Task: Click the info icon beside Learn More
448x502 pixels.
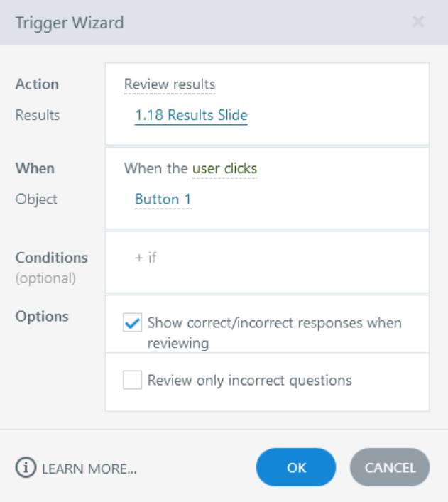Action: click(26, 468)
